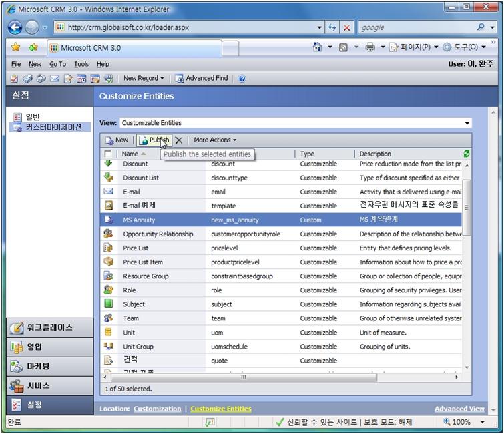The image size is (504, 434).
Task: Open the File menu
Action: [x=16, y=64]
